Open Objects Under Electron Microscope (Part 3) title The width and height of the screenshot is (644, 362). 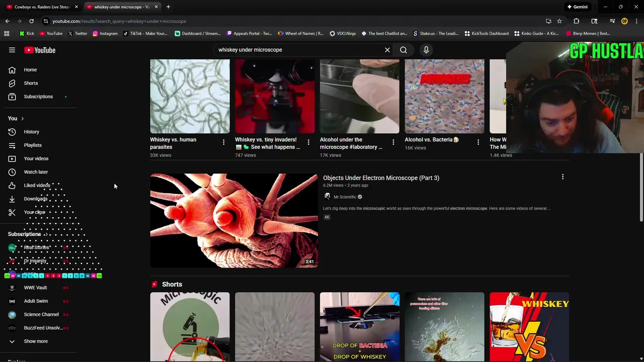(381, 178)
